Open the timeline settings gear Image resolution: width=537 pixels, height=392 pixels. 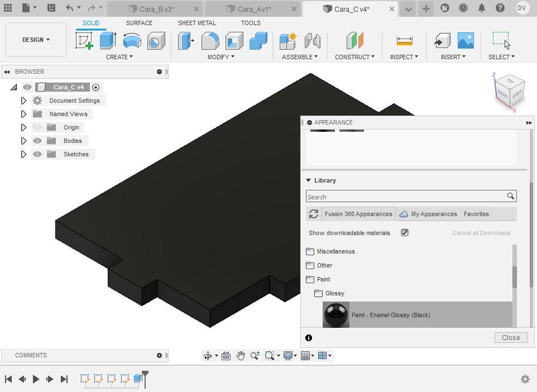pos(525,379)
